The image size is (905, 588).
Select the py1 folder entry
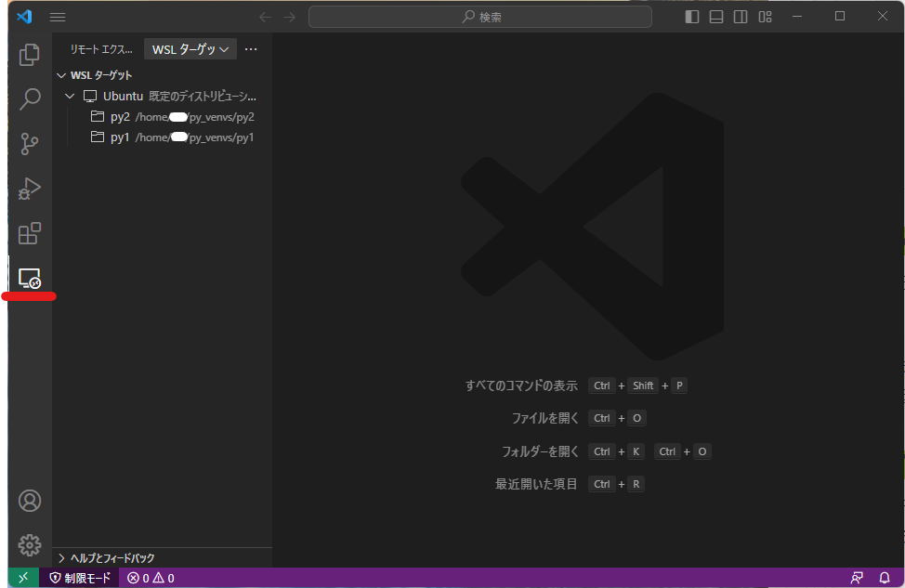click(x=163, y=137)
